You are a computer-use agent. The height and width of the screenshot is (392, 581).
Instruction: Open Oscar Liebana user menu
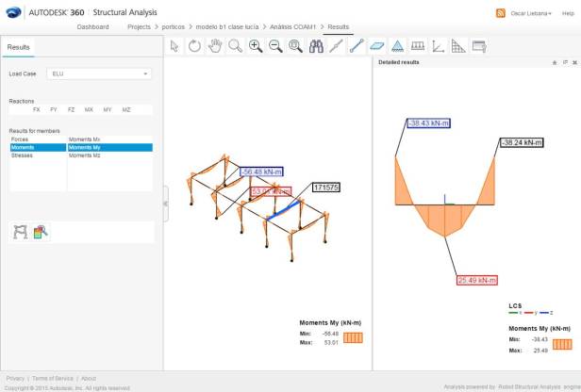(x=529, y=12)
